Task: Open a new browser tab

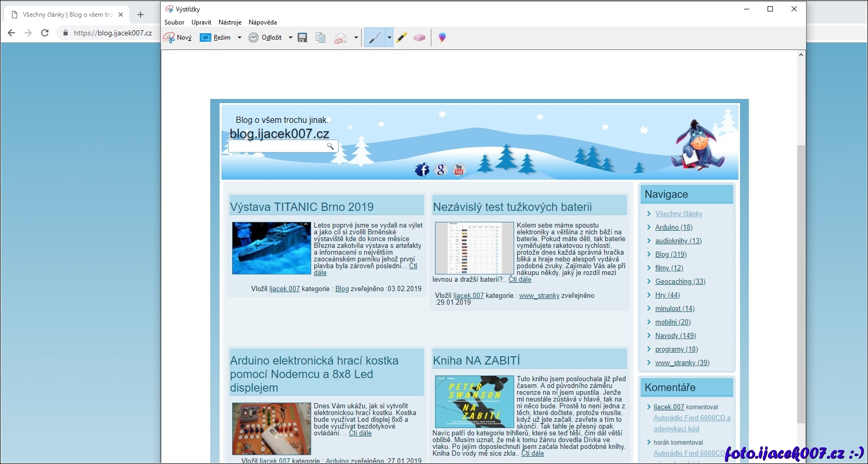Action: point(140,15)
